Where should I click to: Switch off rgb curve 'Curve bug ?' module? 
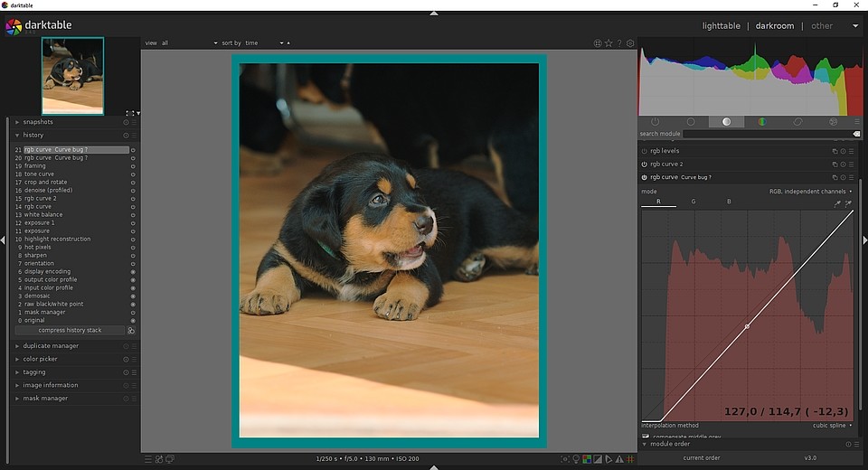pyautogui.click(x=645, y=177)
